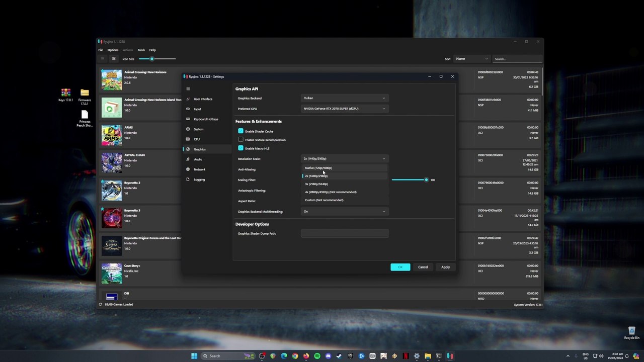Image resolution: width=644 pixels, height=362 pixels.
Task: Uncheck Enable Macro HLE
Action: point(240,148)
